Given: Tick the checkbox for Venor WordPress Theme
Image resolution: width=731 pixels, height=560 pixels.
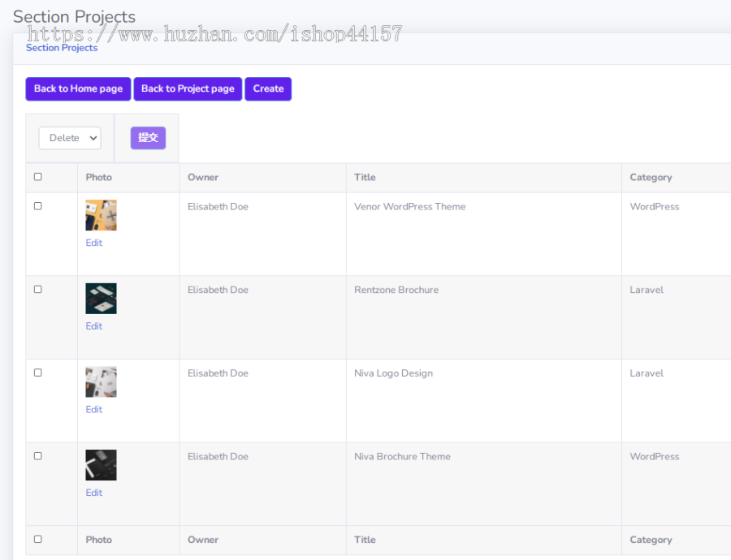Looking at the screenshot, I should pyautogui.click(x=37, y=206).
